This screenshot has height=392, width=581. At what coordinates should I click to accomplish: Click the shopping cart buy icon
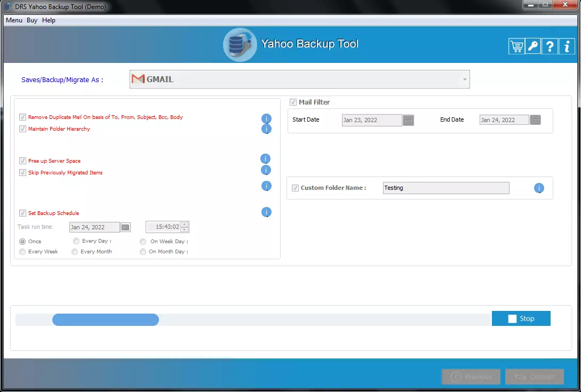coord(516,46)
